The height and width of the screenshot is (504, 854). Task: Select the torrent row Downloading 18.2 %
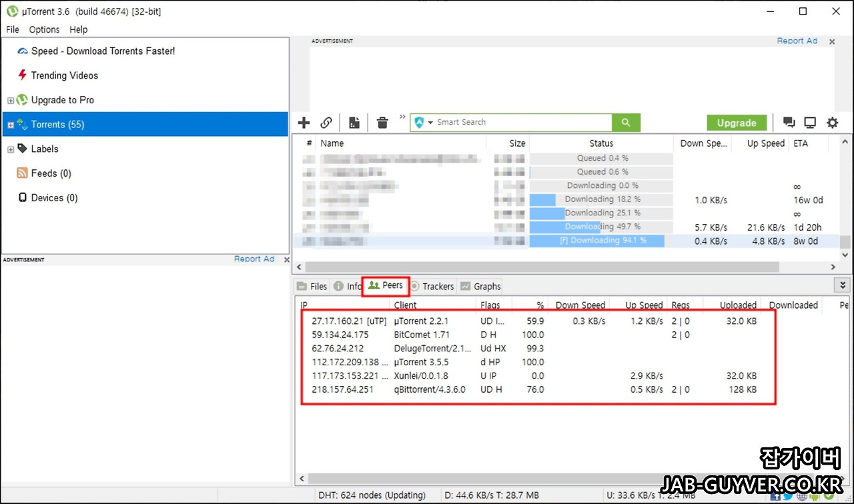566,199
